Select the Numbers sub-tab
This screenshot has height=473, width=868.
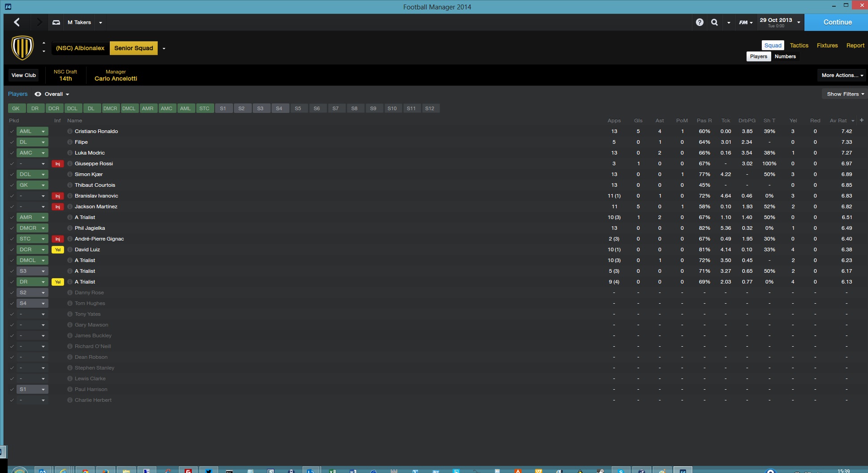[x=785, y=56]
